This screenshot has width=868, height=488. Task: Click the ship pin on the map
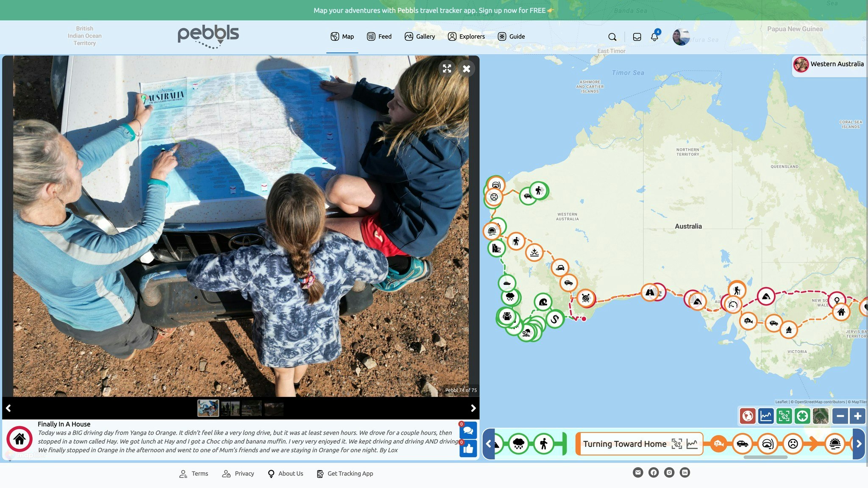[x=507, y=283]
